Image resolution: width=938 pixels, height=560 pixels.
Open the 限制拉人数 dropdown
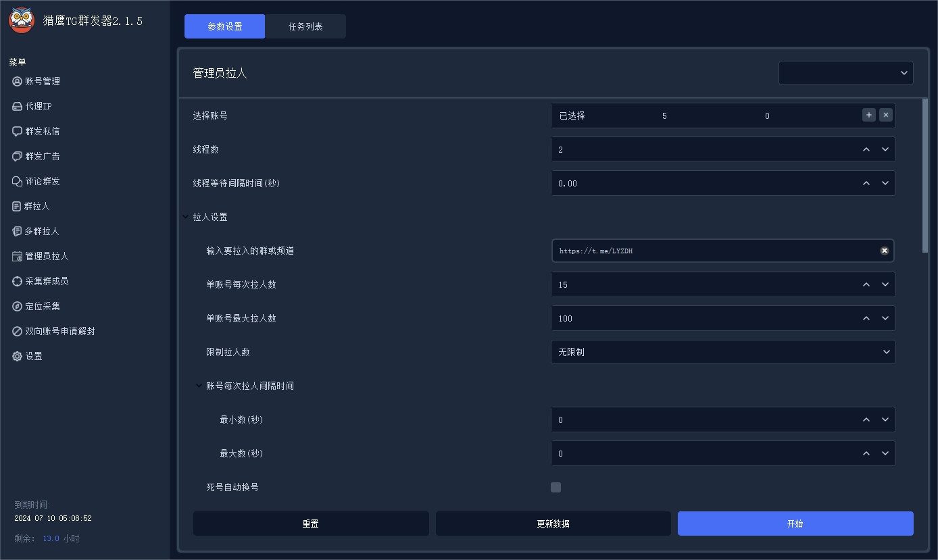point(723,352)
